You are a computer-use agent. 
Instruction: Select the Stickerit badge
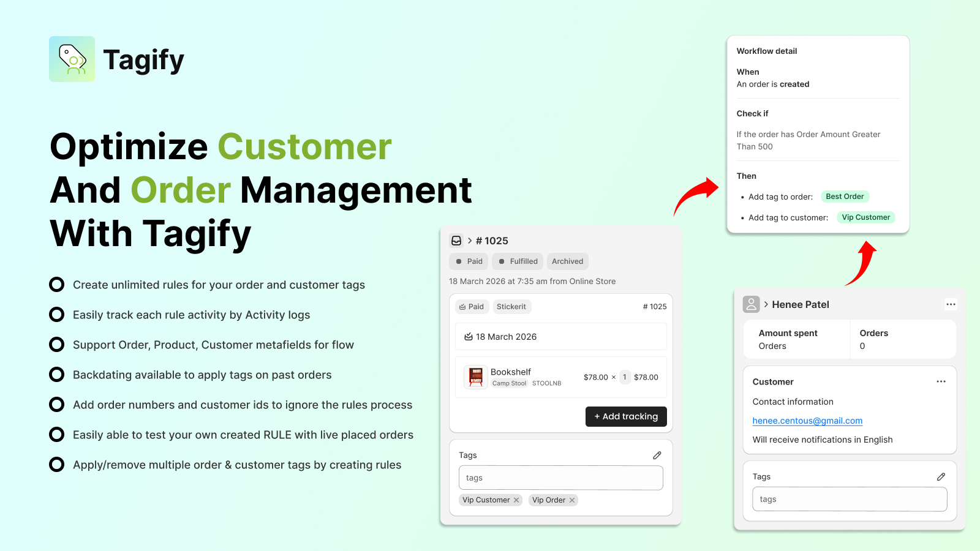[511, 307]
